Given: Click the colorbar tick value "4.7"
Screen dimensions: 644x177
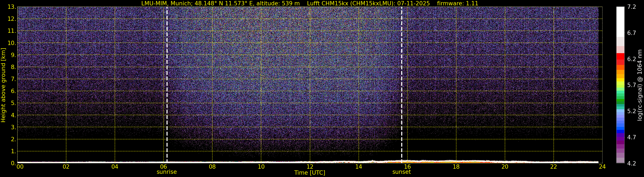Looking at the screenshot, I should 632,137.
